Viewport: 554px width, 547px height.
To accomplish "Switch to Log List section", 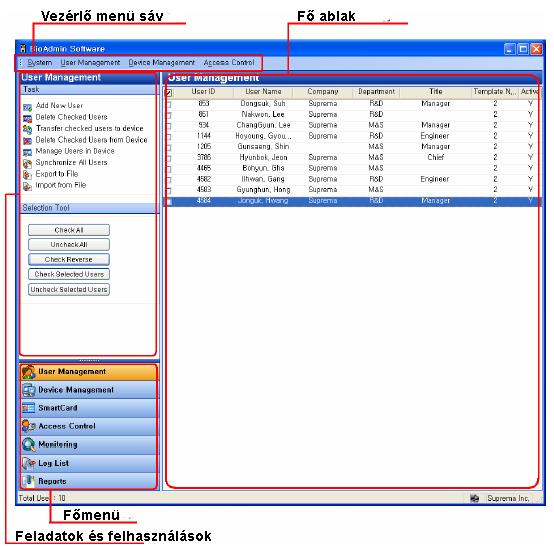I will pyautogui.click(x=88, y=463).
